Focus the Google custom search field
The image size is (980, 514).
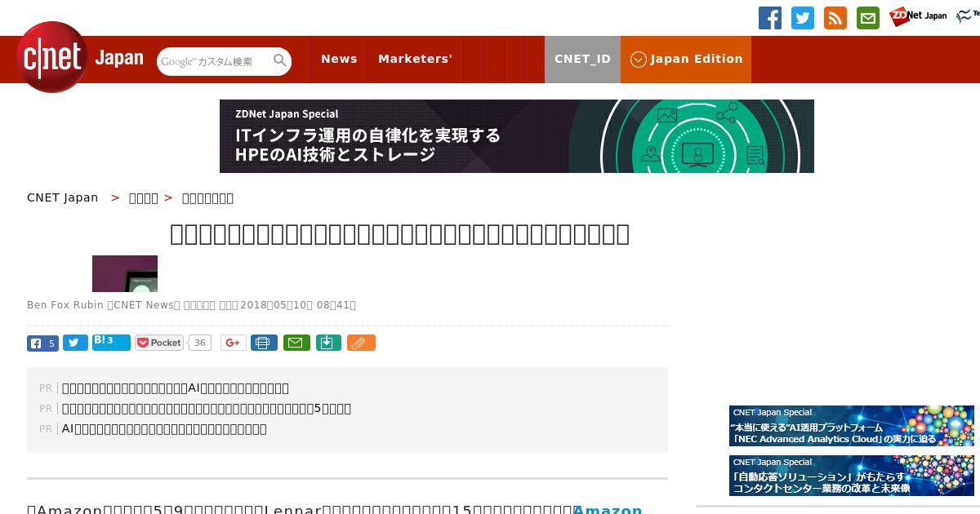pos(214,61)
